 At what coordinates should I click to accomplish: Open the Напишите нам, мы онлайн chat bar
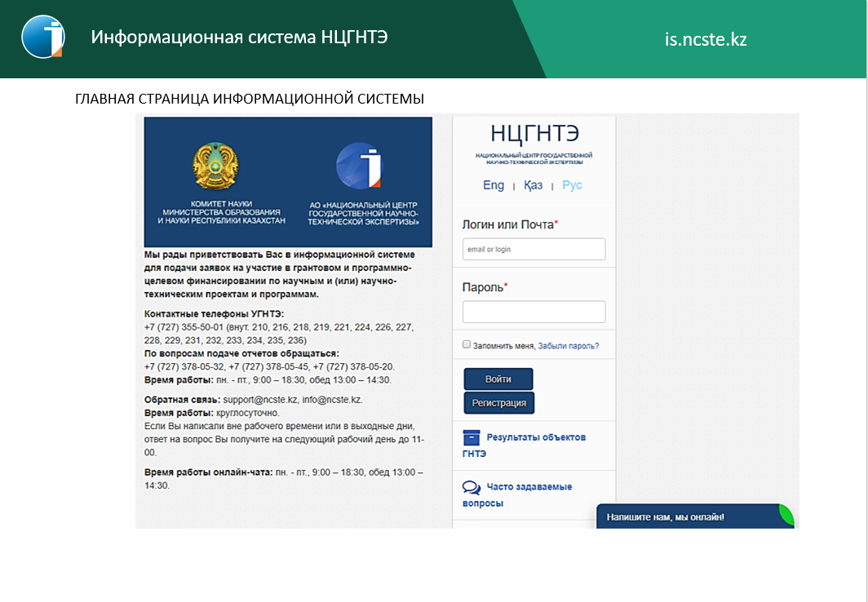(x=695, y=516)
